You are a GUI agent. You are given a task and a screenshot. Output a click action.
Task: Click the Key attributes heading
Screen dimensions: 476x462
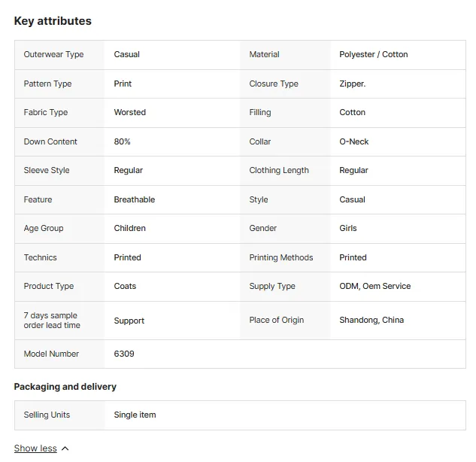pos(53,21)
